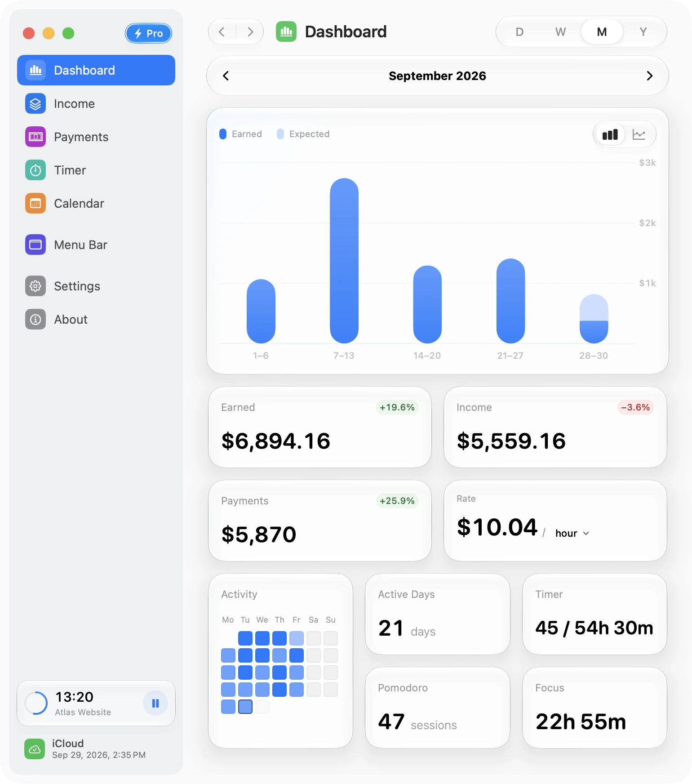This screenshot has width=692, height=784.
Task: Pause the Atlas Website timer
Action: coord(155,704)
